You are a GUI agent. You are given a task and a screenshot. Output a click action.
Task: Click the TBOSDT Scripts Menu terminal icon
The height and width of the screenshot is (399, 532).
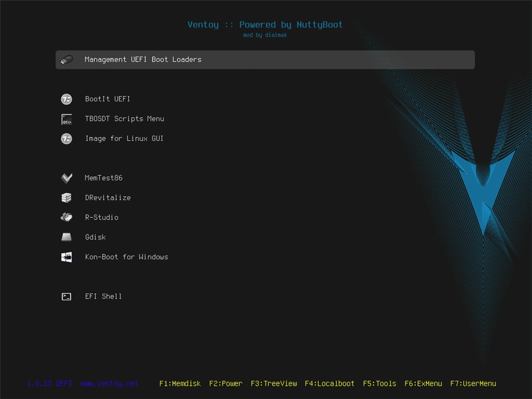[x=66, y=119]
